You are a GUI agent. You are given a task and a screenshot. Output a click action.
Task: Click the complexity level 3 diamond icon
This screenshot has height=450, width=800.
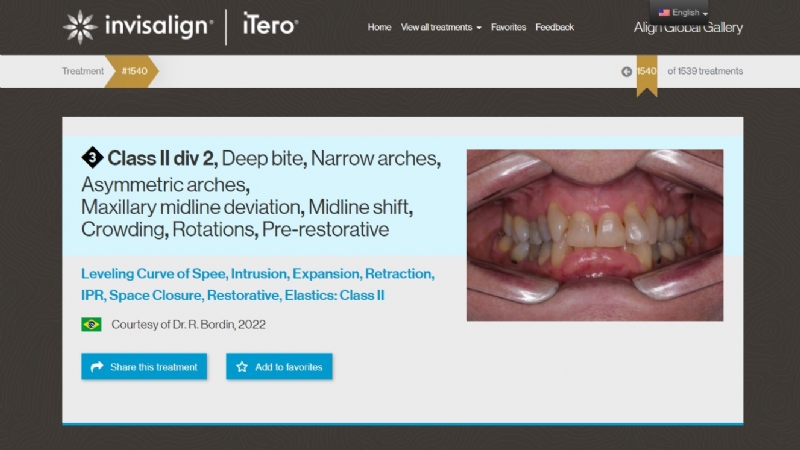pos(92,158)
